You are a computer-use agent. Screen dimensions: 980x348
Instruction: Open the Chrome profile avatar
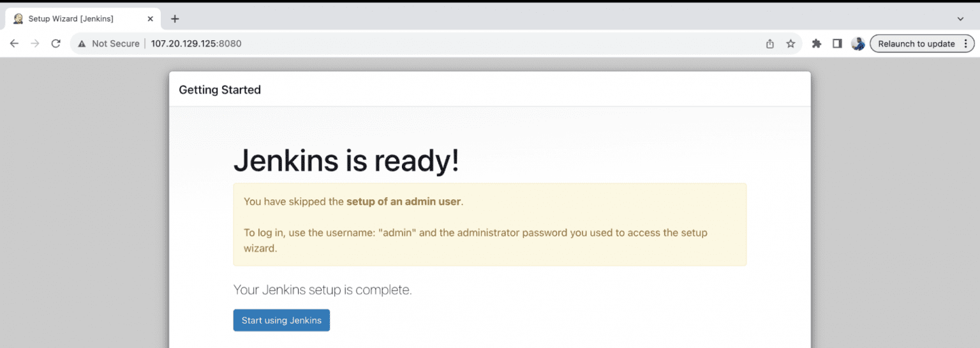pos(858,43)
